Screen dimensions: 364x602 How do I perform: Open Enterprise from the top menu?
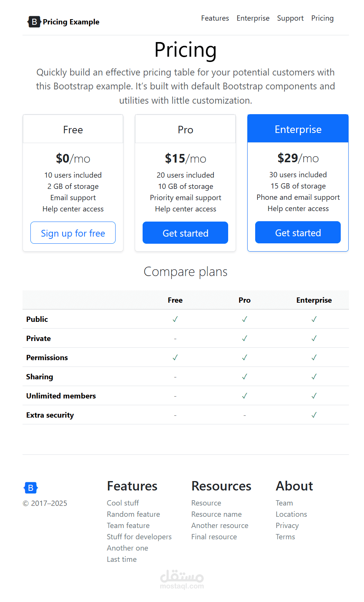[253, 18]
